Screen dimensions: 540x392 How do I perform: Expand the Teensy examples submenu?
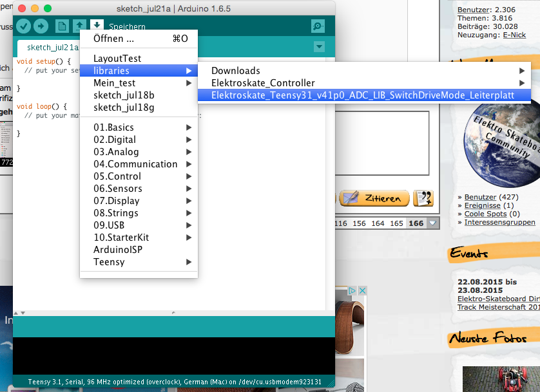point(139,262)
